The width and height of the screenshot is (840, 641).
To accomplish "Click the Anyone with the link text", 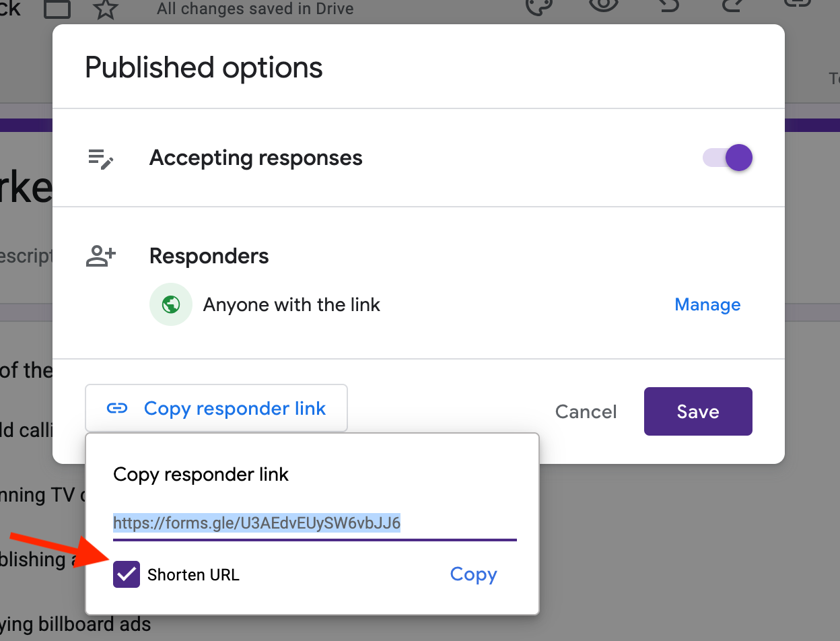I will click(291, 304).
